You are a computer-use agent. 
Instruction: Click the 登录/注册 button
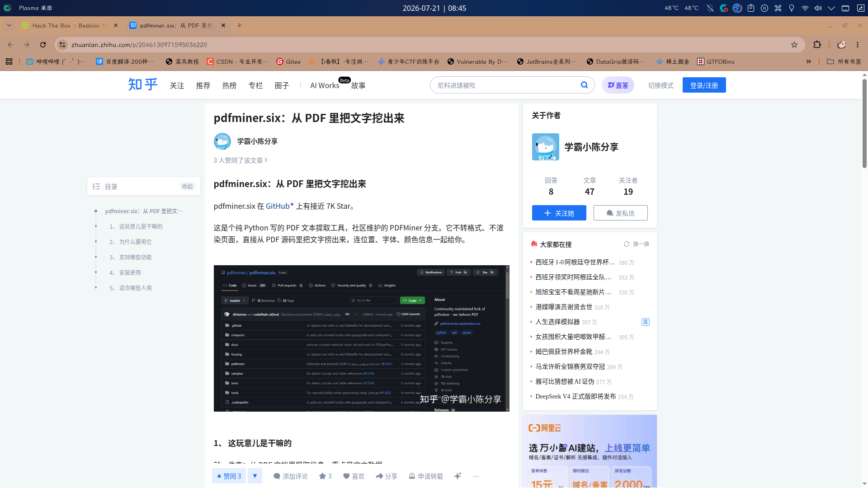(x=704, y=85)
